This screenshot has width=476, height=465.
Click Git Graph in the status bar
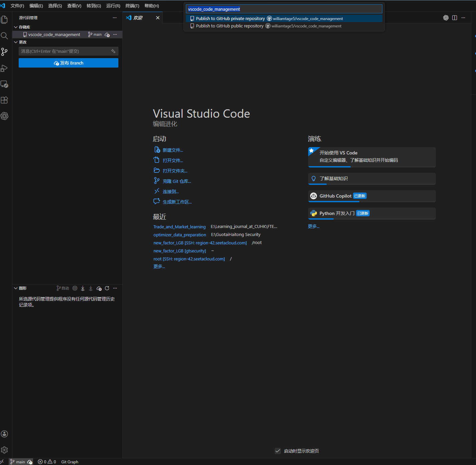pyautogui.click(x=70, y=462)
